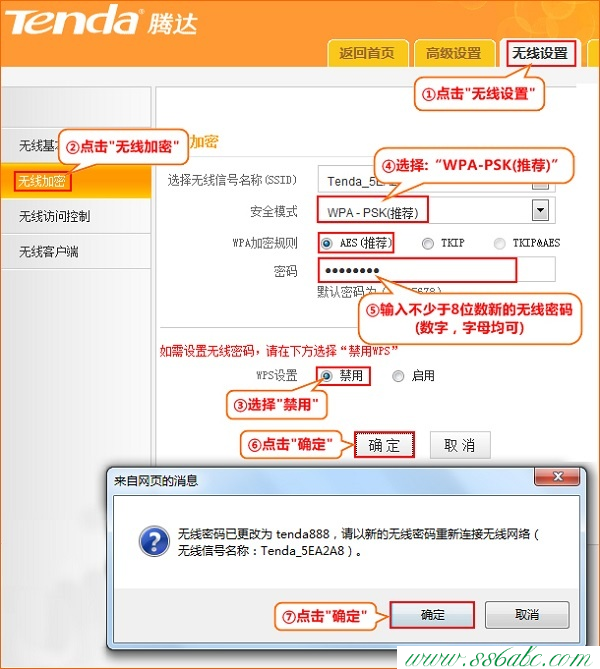
Task: Expand the SSID selection dropdown
Action: tap(540, 181)
